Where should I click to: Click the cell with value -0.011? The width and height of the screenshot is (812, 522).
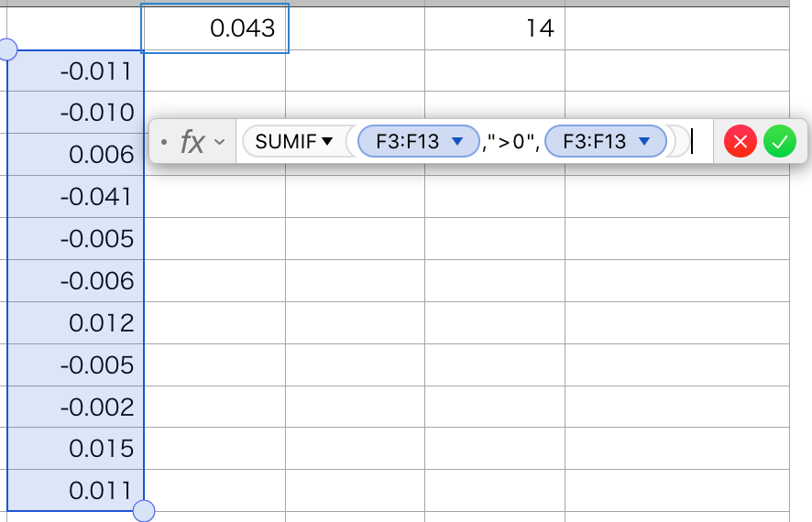click(76, 71)
